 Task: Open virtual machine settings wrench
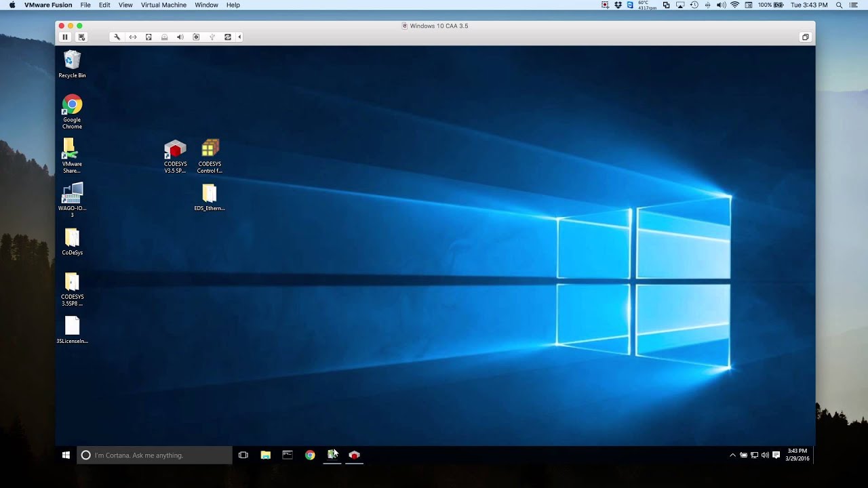coord(117,37)
